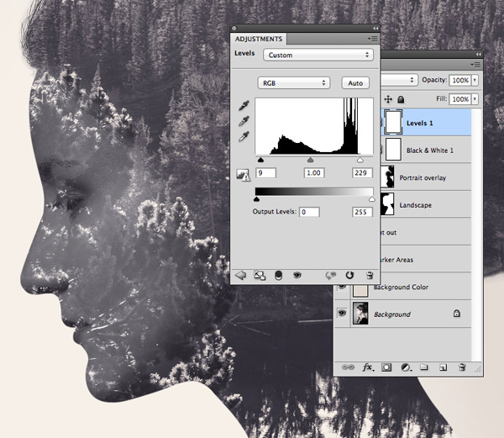Create new fill or adjustment layer
This screenshot has width=504, height=438.
406,367
